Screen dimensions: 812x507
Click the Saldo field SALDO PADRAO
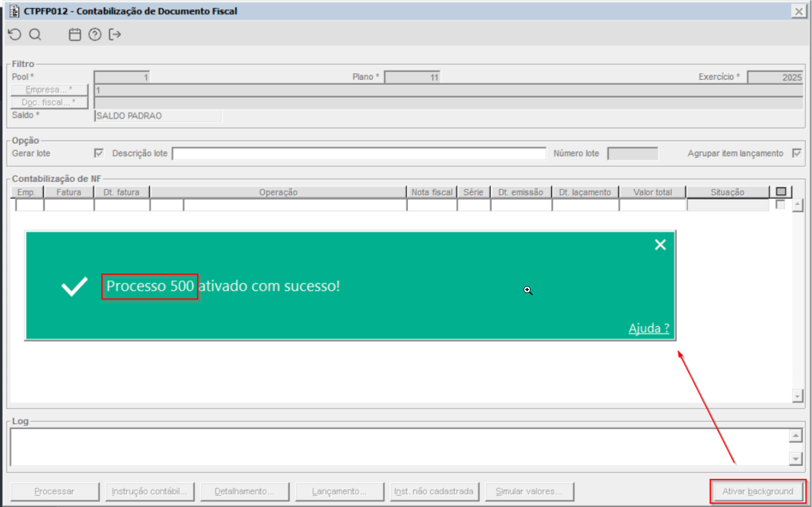coord(158,115)
